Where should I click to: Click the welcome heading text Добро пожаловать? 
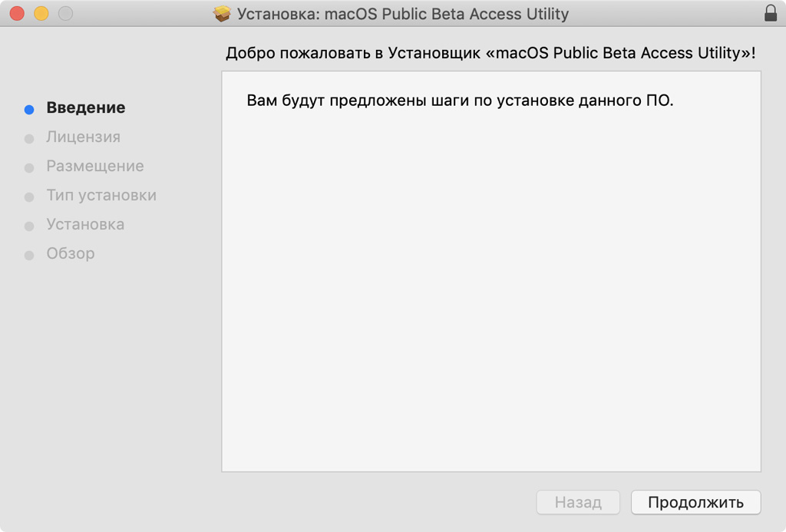(x=299, y=53)
